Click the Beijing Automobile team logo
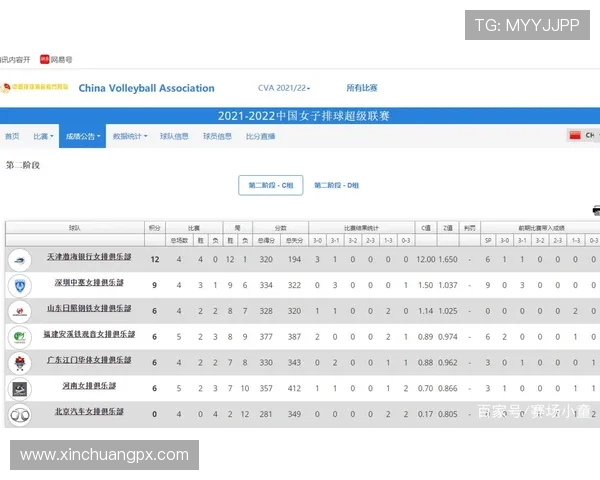Viewport: 600px width, 480px height. point(20,415)
